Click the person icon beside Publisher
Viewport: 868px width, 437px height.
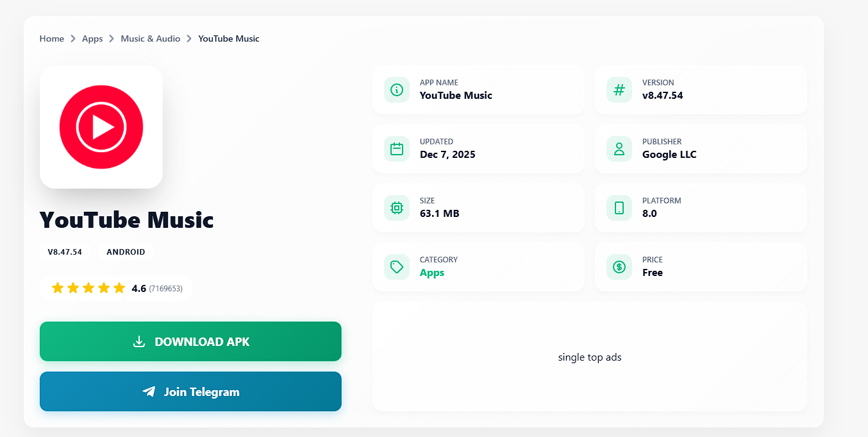point(619,149)
